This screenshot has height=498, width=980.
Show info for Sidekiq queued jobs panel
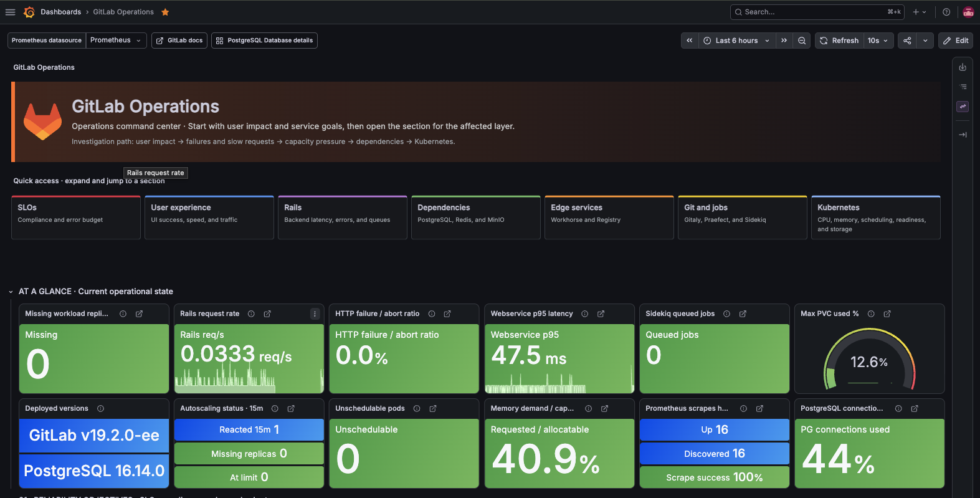click(726, 314)
